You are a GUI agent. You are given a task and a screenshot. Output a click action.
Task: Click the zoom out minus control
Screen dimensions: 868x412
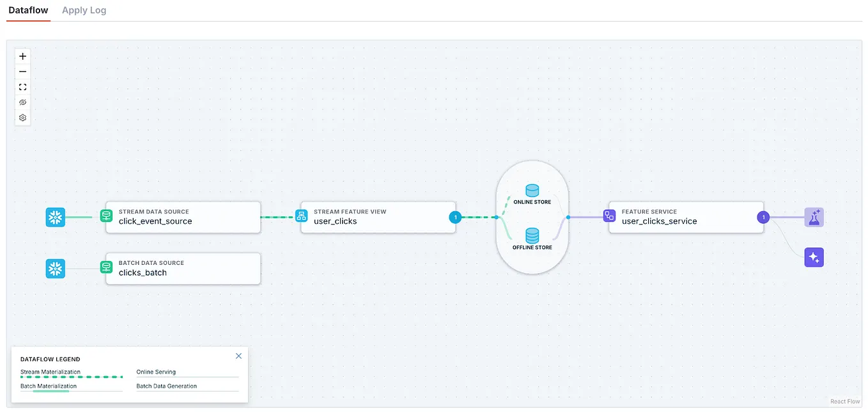(x=23, y=72)
